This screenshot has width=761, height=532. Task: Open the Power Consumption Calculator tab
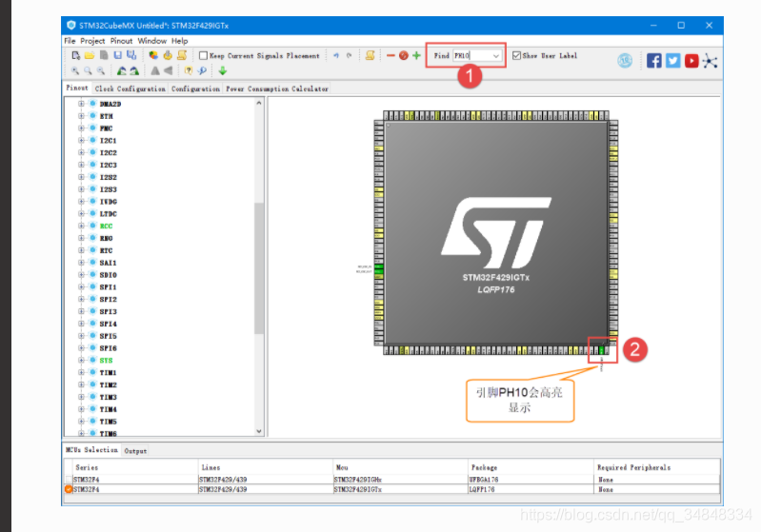click(x=277, y=89)
